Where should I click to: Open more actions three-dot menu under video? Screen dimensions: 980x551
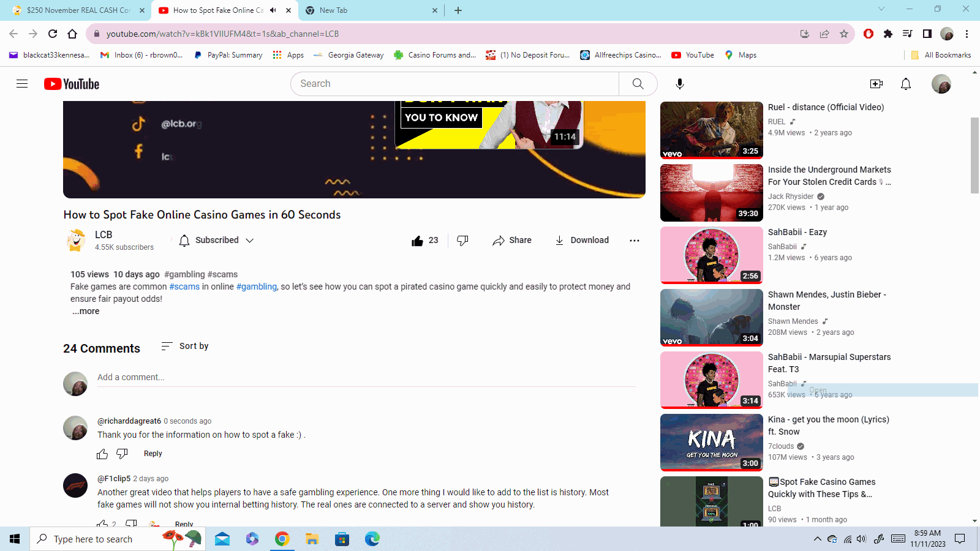(635, 241)
